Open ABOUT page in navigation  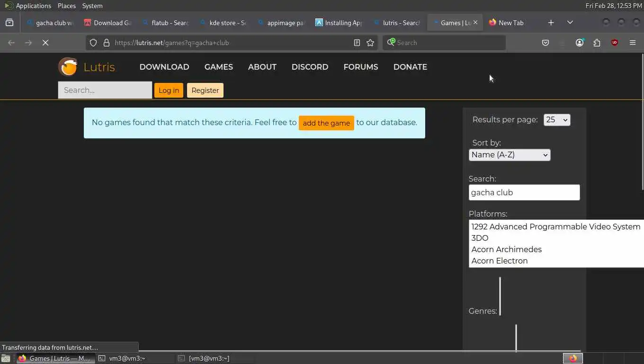pos(262,67)
